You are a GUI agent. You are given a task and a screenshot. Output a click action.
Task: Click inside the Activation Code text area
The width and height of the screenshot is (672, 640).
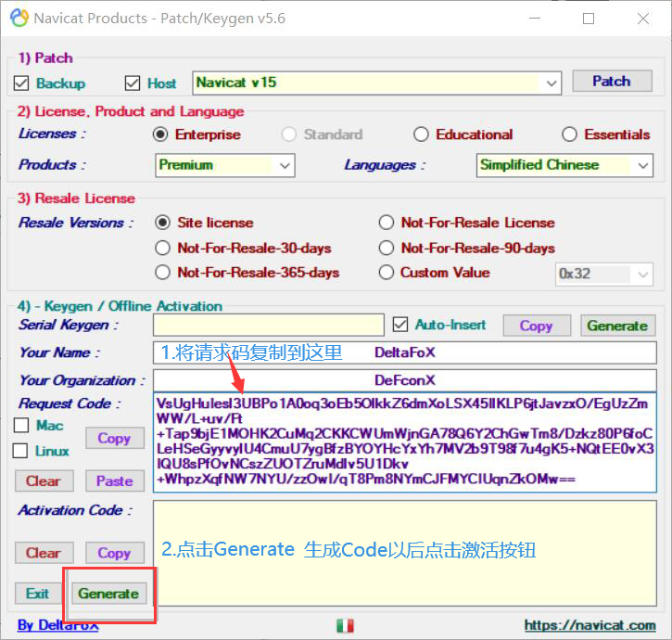(x=404, y=554)
